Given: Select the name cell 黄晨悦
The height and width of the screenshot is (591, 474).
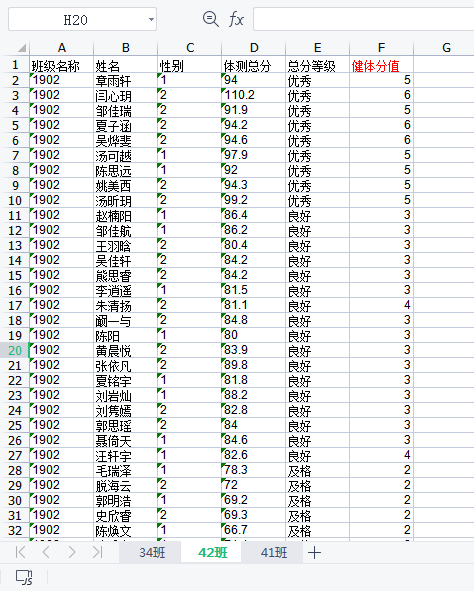Looking at the screenshot, I should pos(125,351).
